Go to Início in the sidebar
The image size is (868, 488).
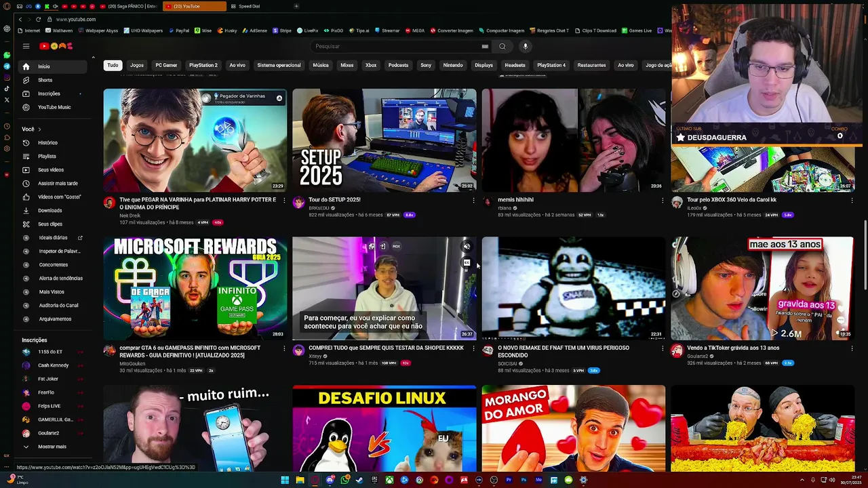coord(54,66)
